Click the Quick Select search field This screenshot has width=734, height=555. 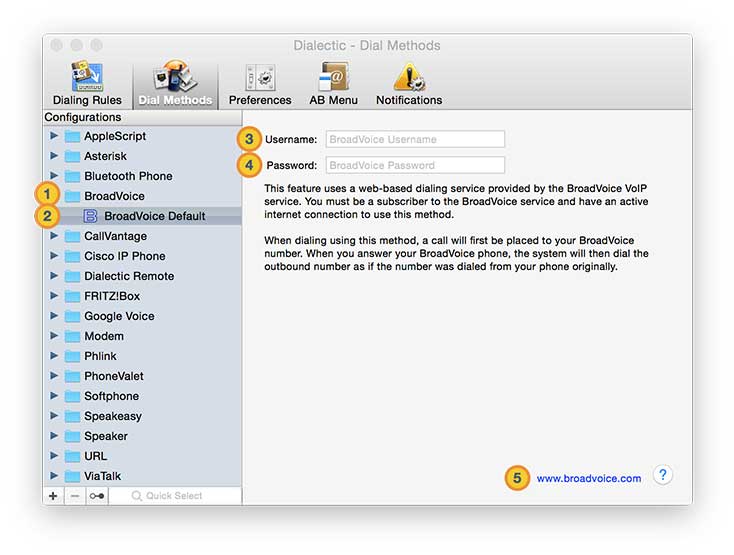click(175, 496)
